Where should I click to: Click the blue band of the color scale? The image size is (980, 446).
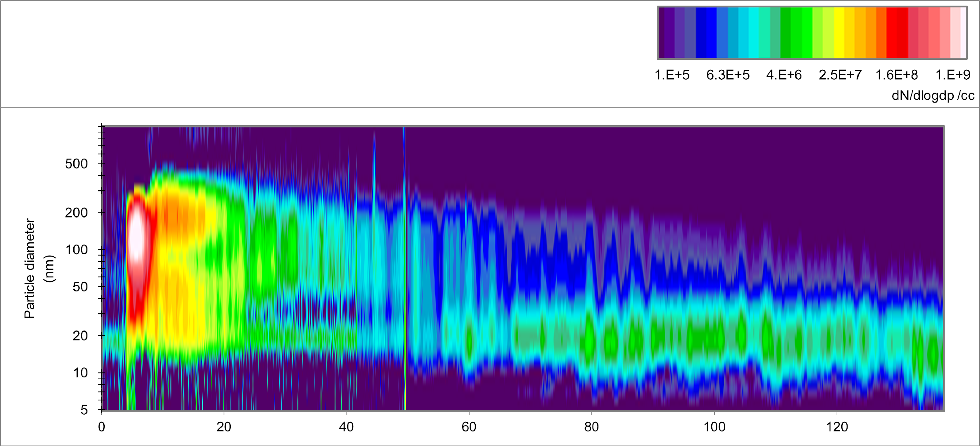706,33
